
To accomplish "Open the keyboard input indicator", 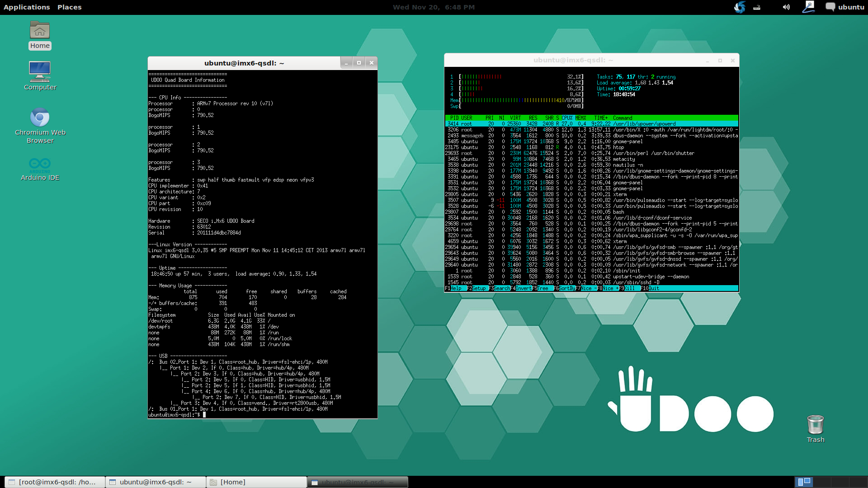I will tap(757, 7).
